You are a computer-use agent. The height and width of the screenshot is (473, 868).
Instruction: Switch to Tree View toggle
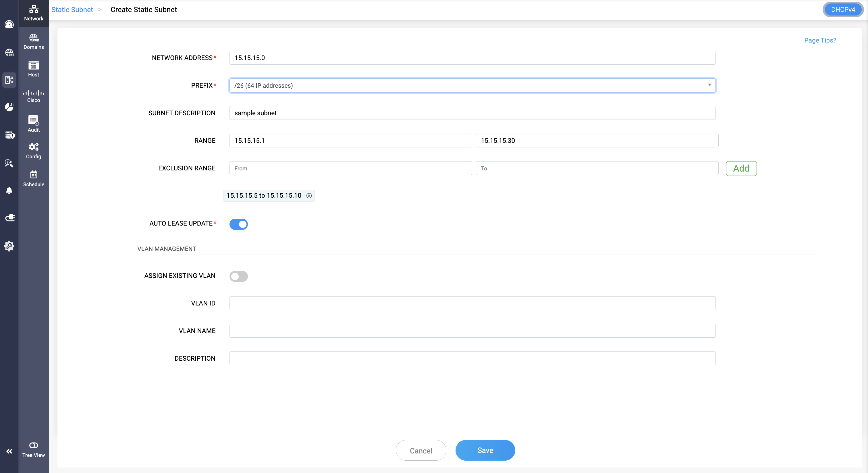click(33, 449)
